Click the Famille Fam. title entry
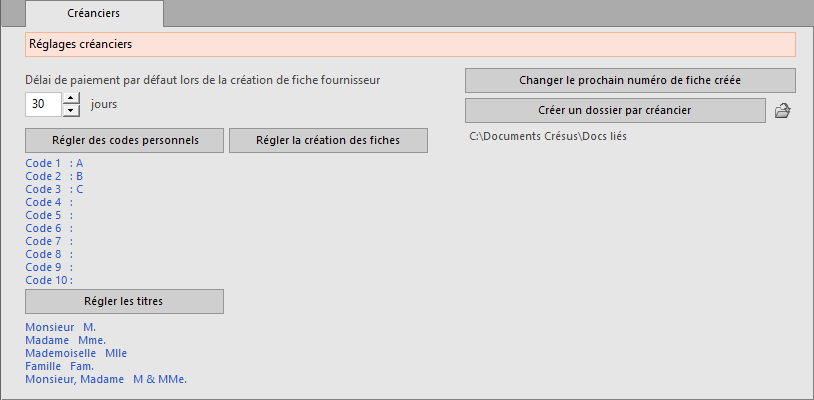 click(60, 366)
